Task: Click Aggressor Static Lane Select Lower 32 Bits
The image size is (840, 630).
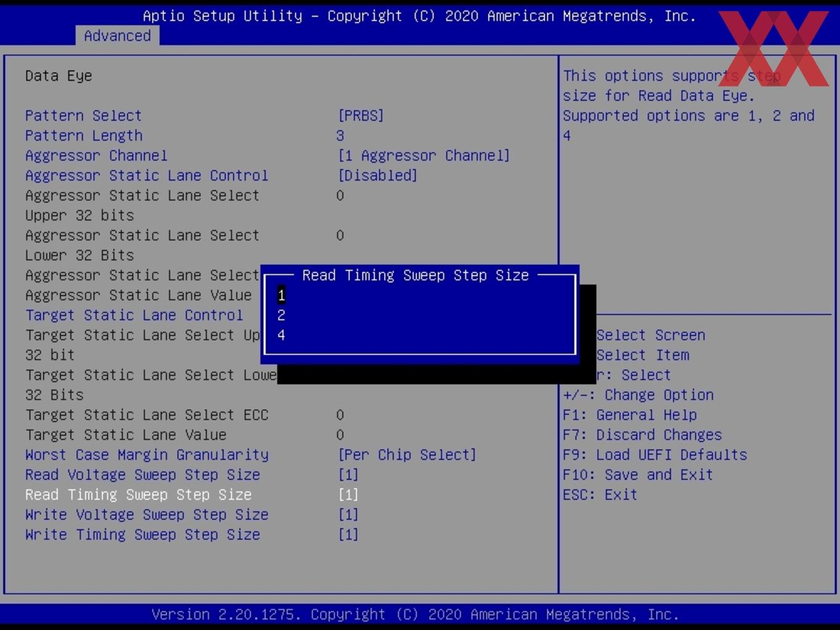Action: coord(142,245)
